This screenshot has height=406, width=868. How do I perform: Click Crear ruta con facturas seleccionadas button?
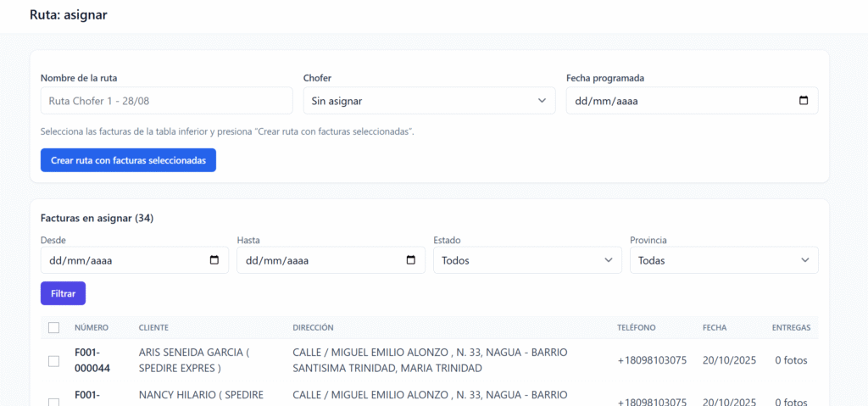pyautogui.click(x=128, y=160)
